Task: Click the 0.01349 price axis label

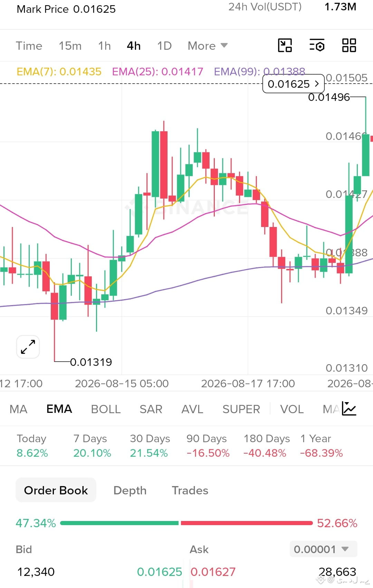Action: coord(346,311)
